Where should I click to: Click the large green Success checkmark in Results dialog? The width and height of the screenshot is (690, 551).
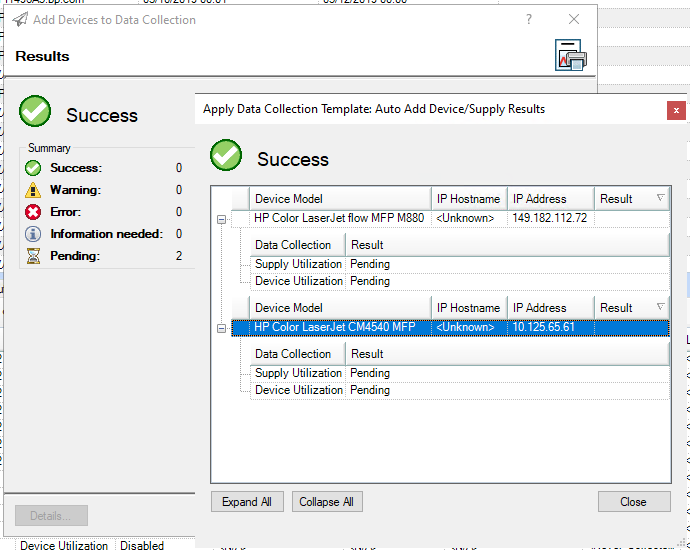[x=226, y=155]
